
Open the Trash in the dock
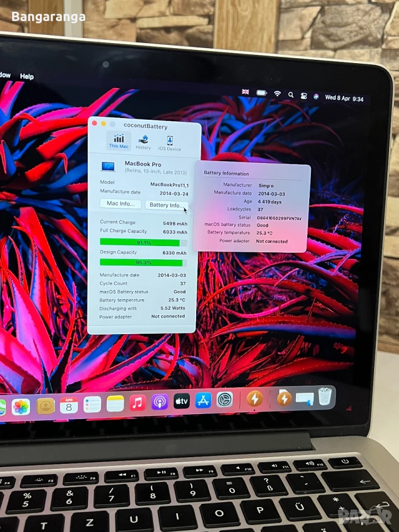click(325, 396)
